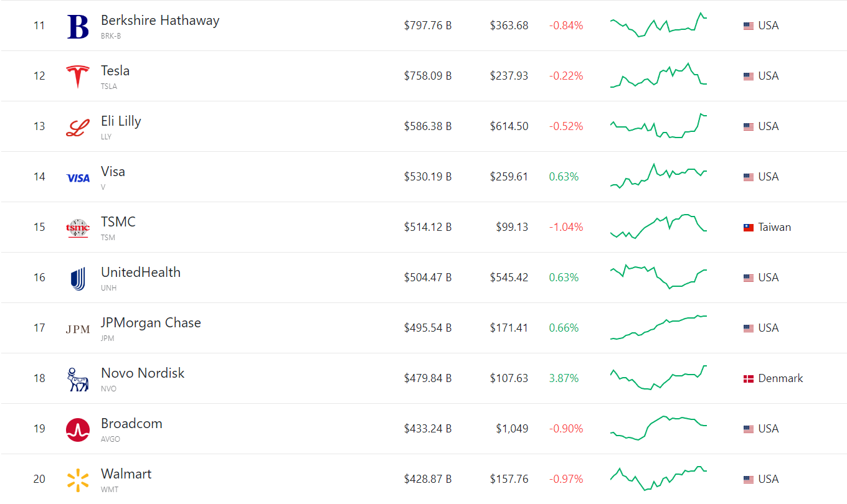
Task: Click the Broadcom red logo icon
Action: (x=78, y=430)
